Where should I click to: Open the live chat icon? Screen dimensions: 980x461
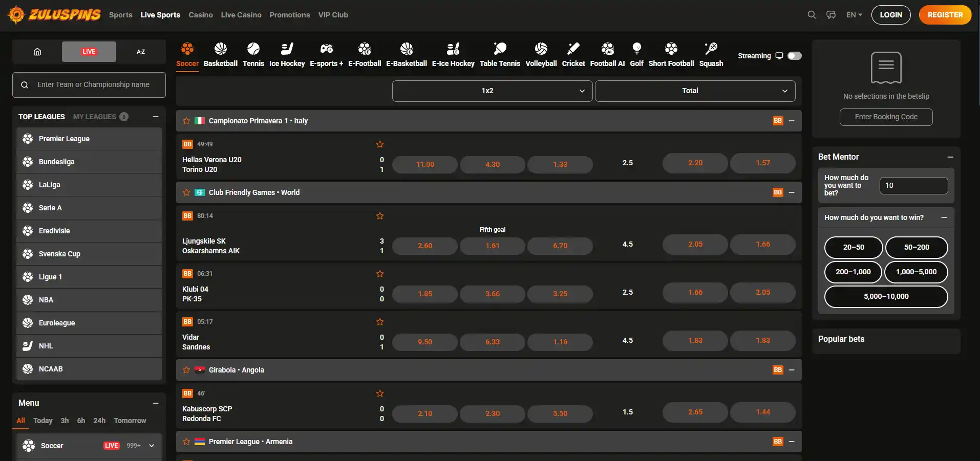point(831,15)
